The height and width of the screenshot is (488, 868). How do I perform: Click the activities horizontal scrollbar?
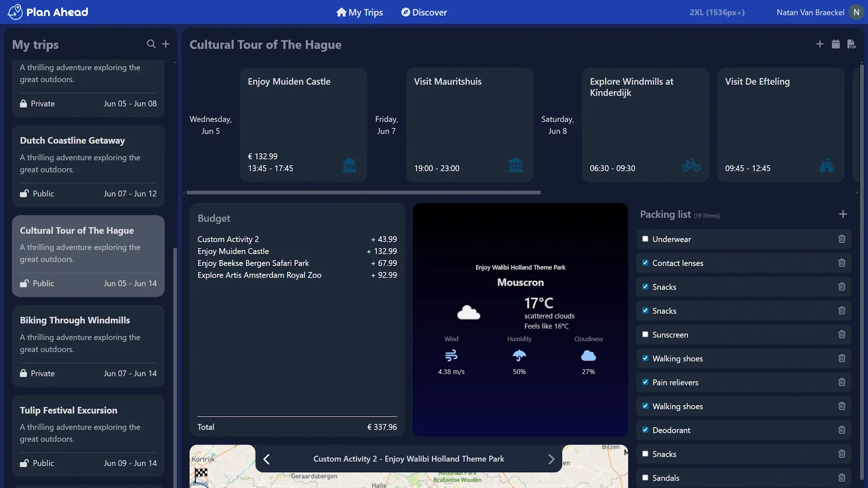click(x=363, y=192)
